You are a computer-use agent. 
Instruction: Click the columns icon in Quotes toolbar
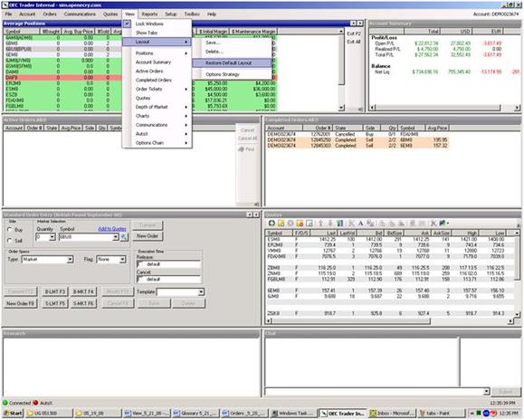340,224
